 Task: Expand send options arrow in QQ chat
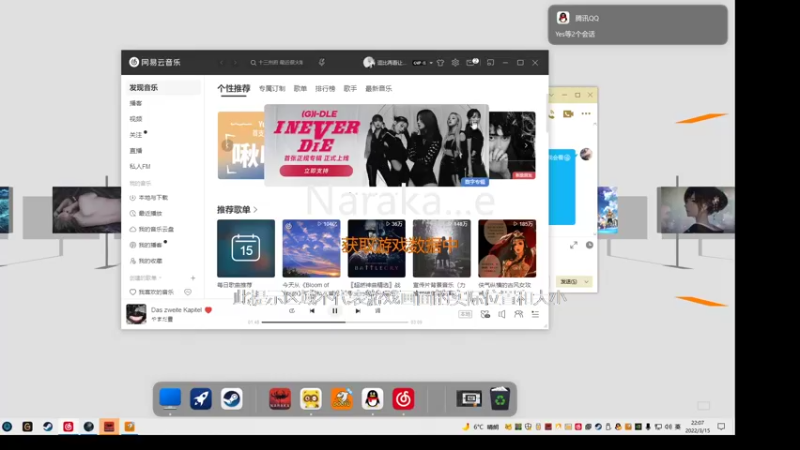pyautogui.click(x=587, y=282)
